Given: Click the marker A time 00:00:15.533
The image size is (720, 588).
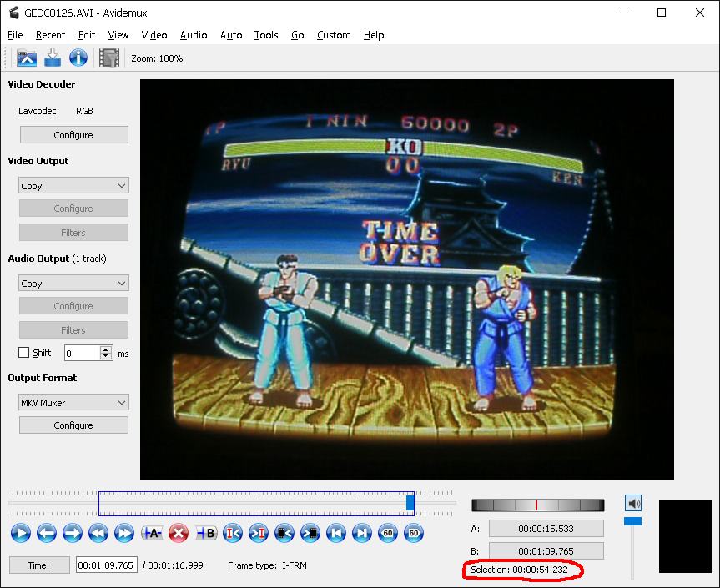Looking at the screenshot, I should (x=546, y=528).
